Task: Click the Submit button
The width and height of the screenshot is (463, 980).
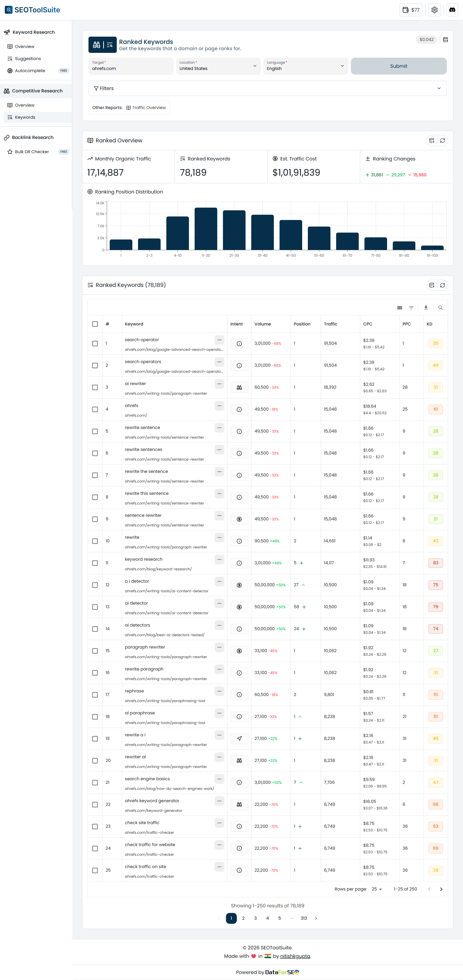Action: pos(398,66)
